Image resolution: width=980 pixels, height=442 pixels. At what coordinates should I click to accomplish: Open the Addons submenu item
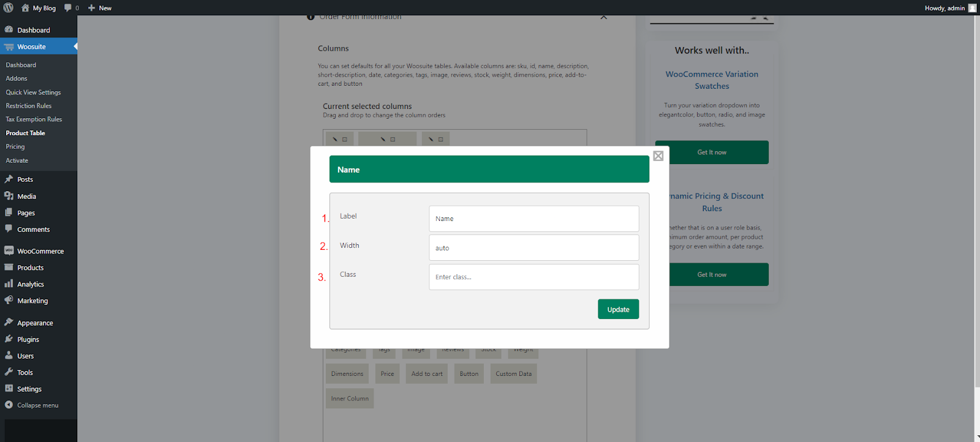point(17,78)
